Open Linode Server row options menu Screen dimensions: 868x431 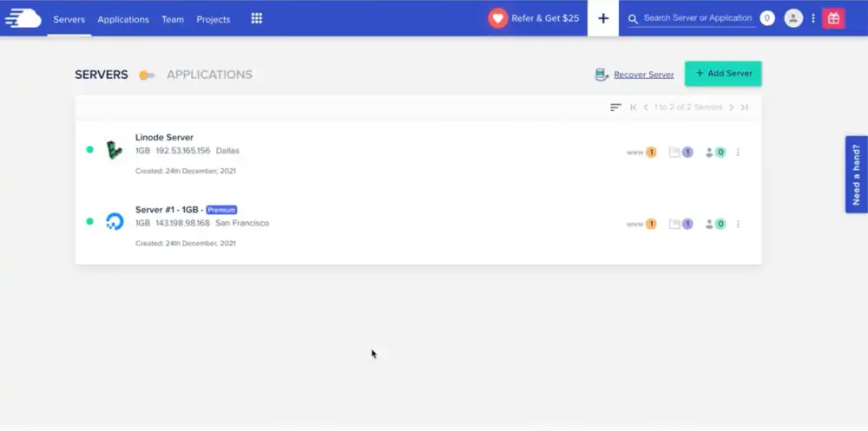click(738, 152)
